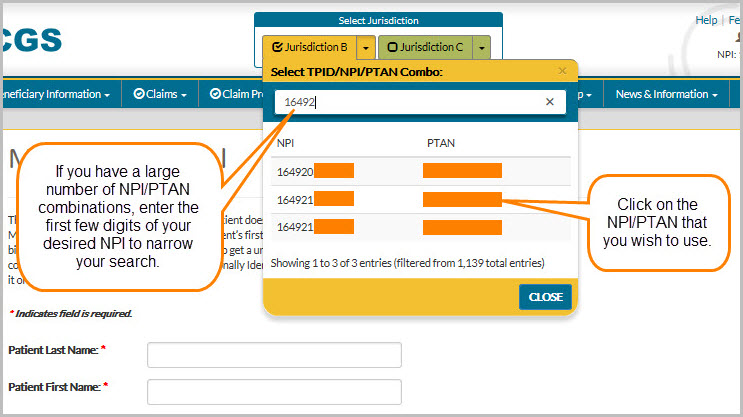The image size is (743, 417).
Task: Click the Patient First Name field
Action: click(x=274, y=392)
